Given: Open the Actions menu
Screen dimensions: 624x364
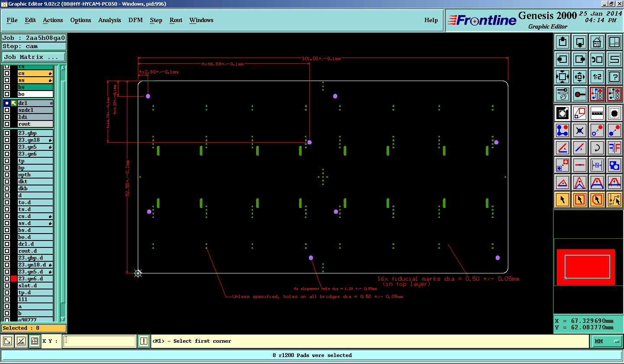Looking at the screenshot, I should pos(53,20).
